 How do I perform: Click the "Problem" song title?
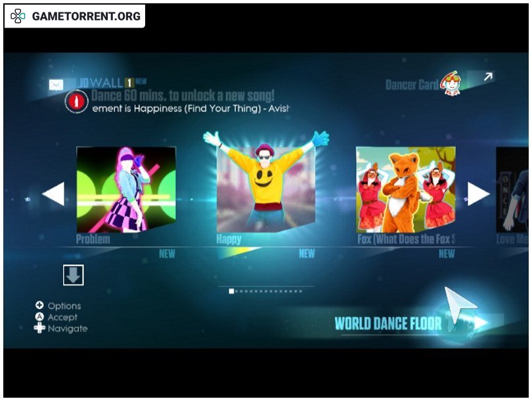tap(93, 239)
